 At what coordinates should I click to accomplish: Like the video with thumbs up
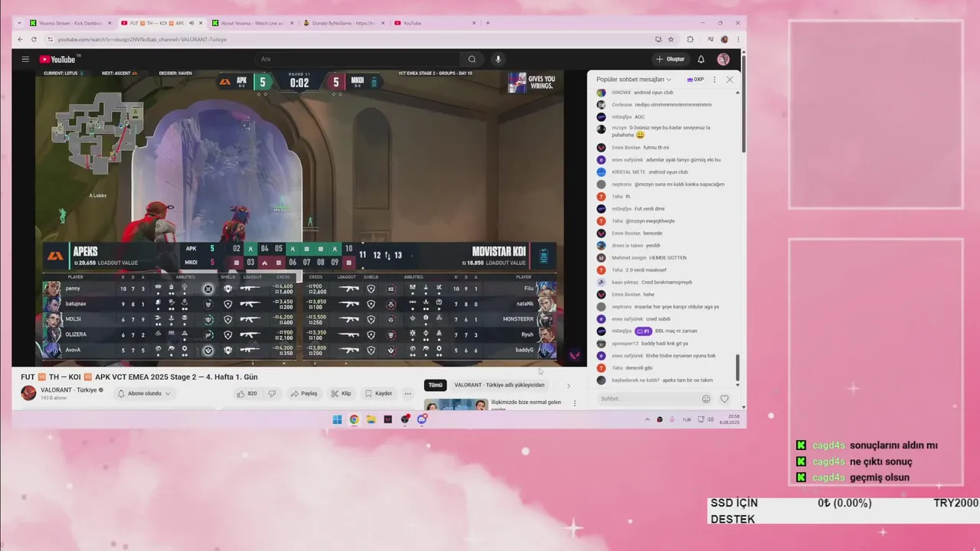(247, 393)
